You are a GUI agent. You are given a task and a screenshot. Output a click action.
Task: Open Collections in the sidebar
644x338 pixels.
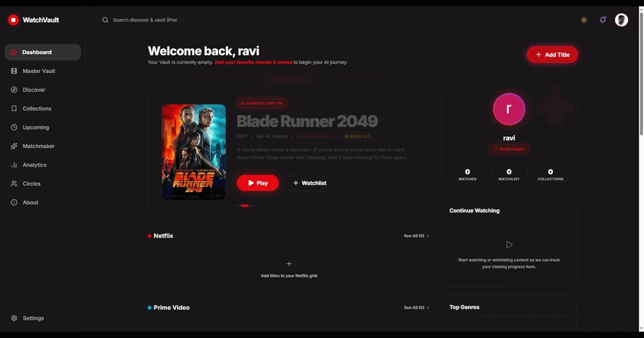coord(43,109)
